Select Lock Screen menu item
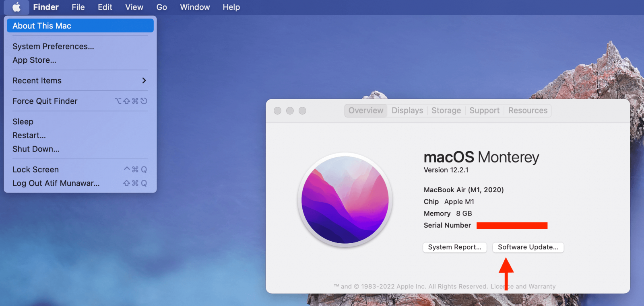Viewport: 644px width, 306px height. (x=35, y=169)
